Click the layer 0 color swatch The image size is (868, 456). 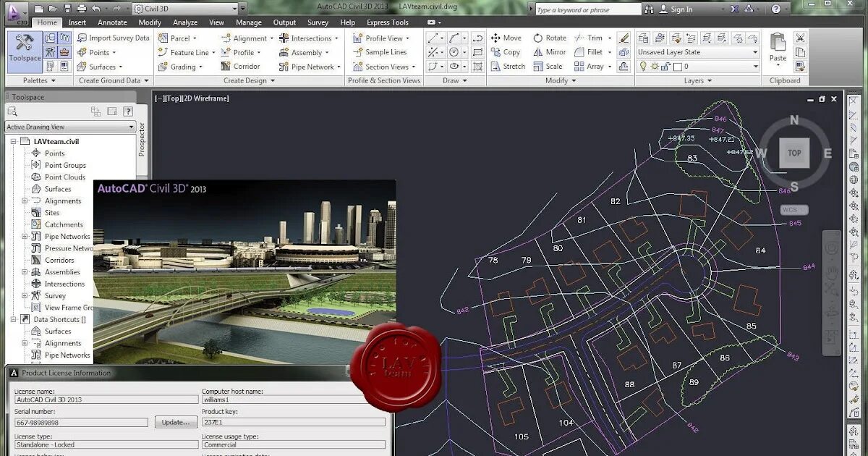677,66
